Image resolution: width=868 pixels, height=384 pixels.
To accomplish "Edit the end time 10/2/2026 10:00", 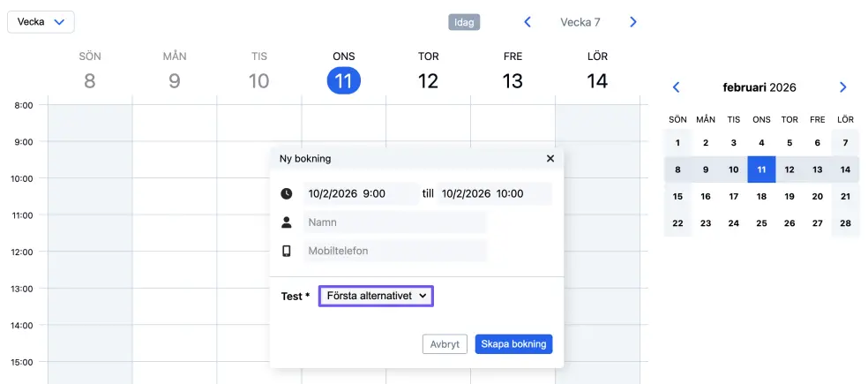I will [x=494, y=194].
